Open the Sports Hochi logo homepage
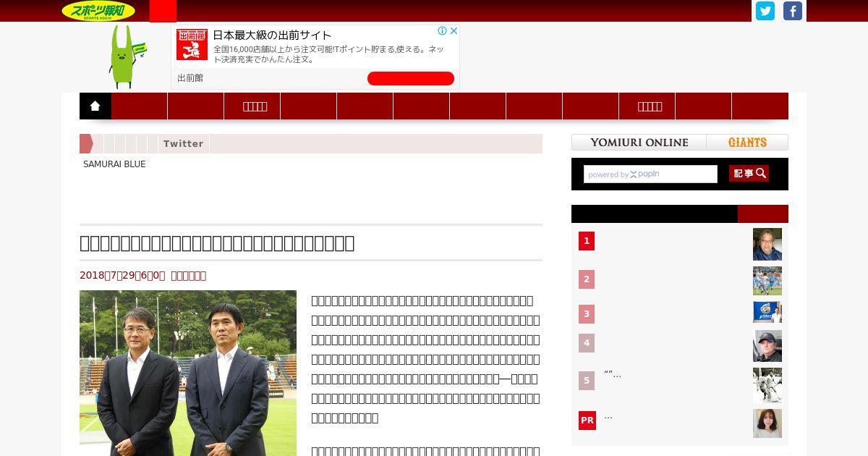Screen dimensions: 868x456 (x=98, y=11)
